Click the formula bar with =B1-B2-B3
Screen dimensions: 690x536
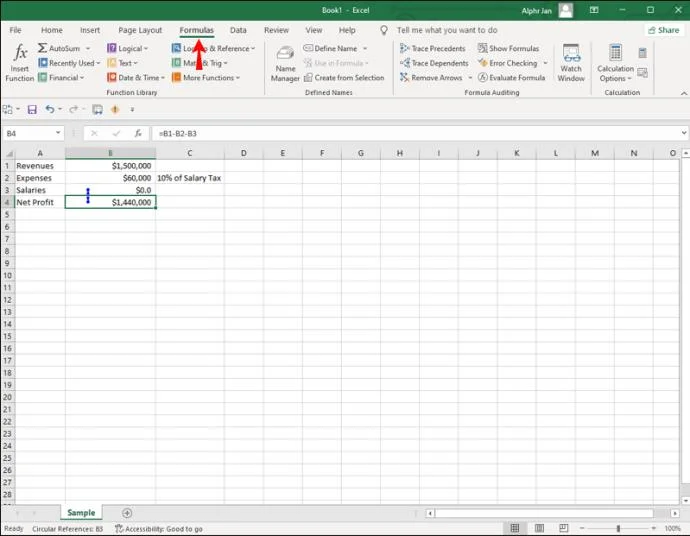pyautogui.click(x=415, y=133)
